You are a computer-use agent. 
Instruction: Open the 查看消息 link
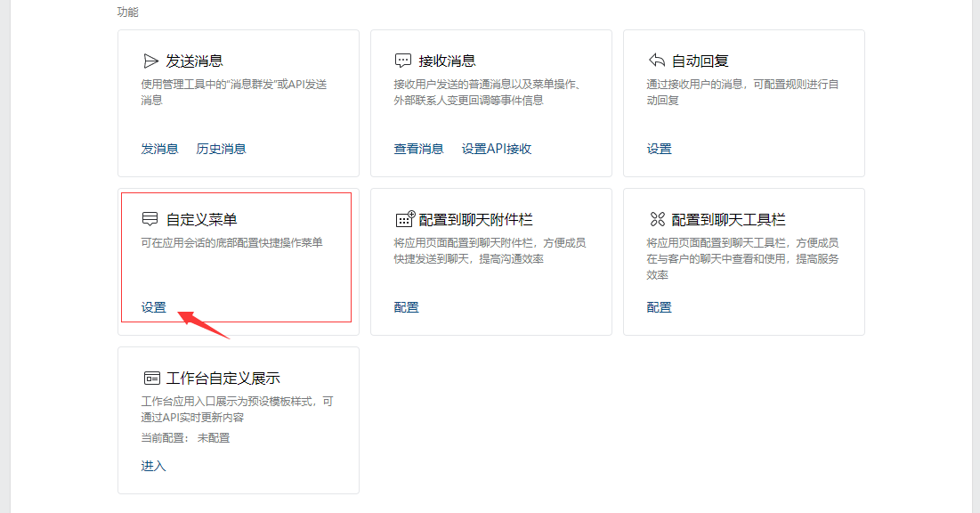coord(418,149)
